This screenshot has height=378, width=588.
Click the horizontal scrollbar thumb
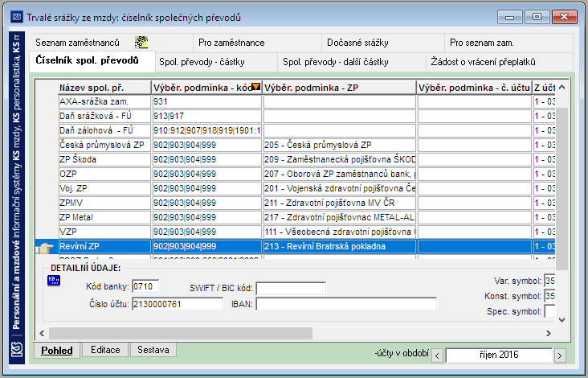[x=181, y=333]
